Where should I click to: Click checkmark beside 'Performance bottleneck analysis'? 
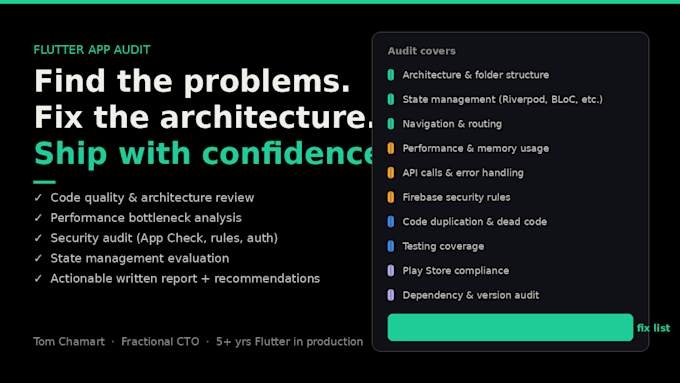point(38,218)
